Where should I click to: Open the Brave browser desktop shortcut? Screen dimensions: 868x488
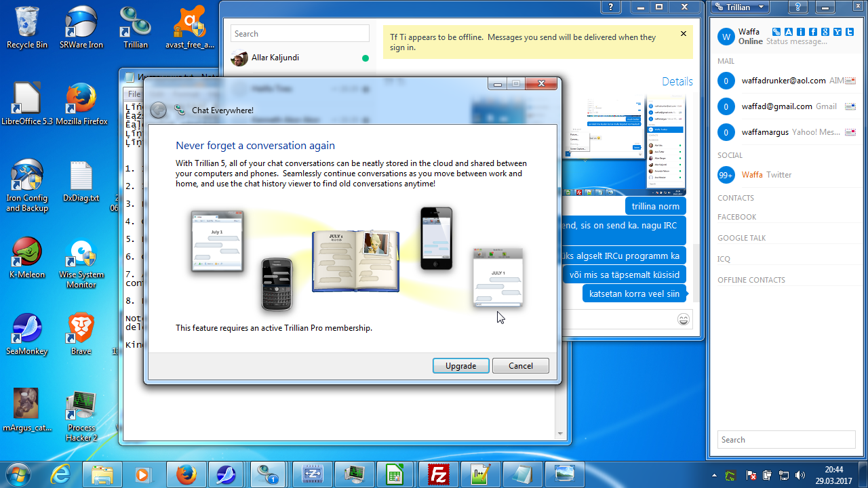81,334
